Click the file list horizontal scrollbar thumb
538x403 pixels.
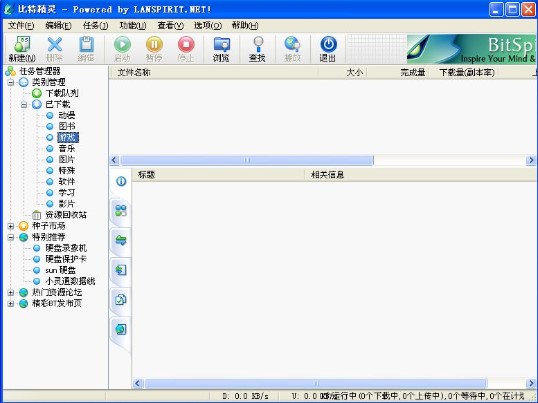coord(247,160)
